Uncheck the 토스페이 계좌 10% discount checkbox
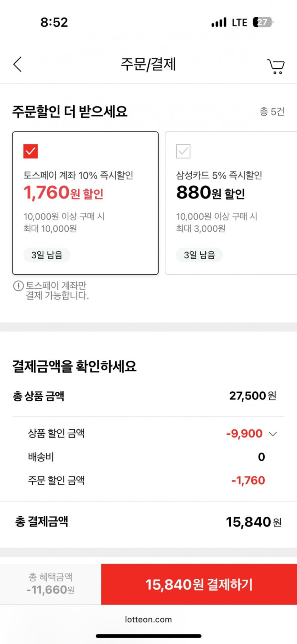 tap(31, 151)
